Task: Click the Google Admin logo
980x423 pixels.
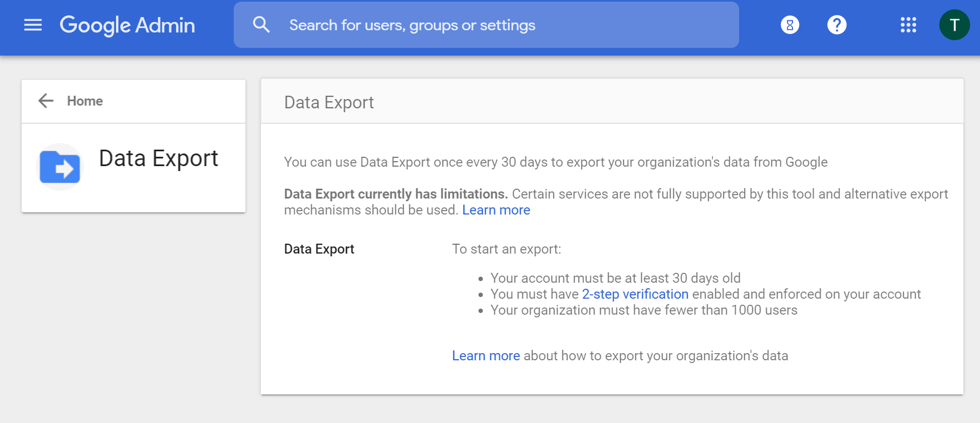Action: coord(127,25)
